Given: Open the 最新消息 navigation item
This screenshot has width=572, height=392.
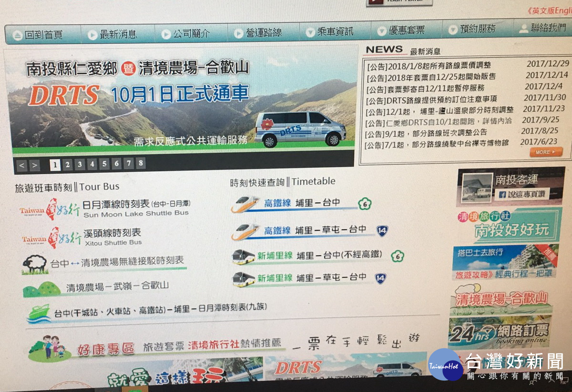Looking at the screenshot, I should click(113, 34).
